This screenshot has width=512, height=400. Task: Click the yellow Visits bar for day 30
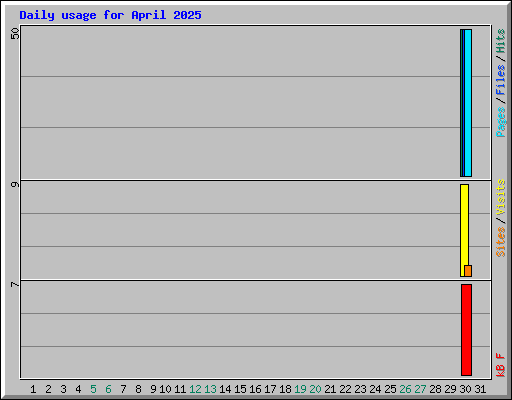(x=464, y=230)
